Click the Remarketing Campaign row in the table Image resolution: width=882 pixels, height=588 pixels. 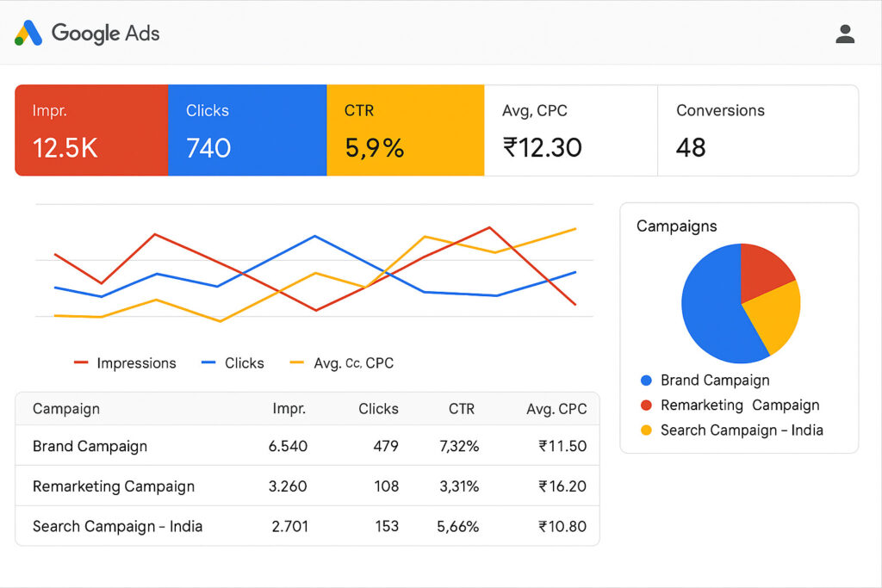pos(114,486)
